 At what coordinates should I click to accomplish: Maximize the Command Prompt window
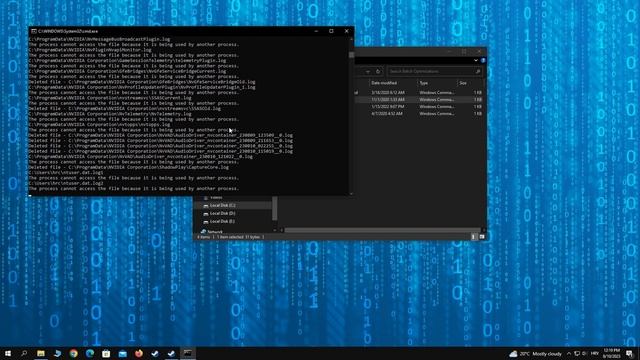point(331,31)
